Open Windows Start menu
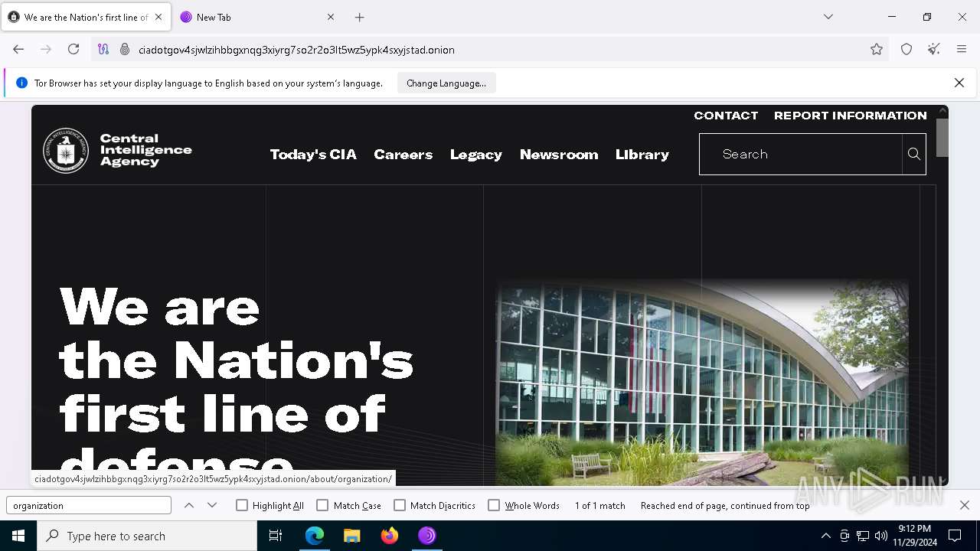This screenshot has width=980, height=551. [x=18, y=536]
